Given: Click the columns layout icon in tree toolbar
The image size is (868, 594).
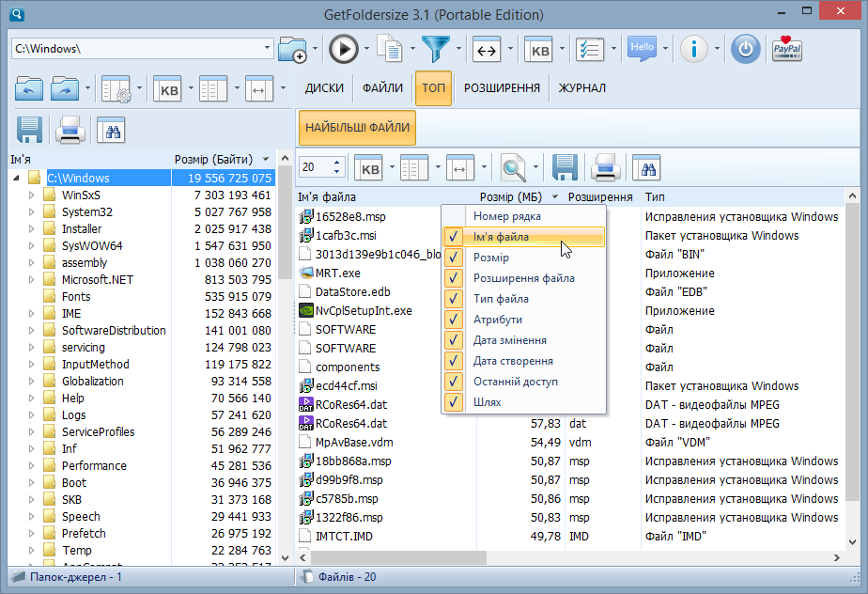Looking at the screenshot, I should (213, 89).
